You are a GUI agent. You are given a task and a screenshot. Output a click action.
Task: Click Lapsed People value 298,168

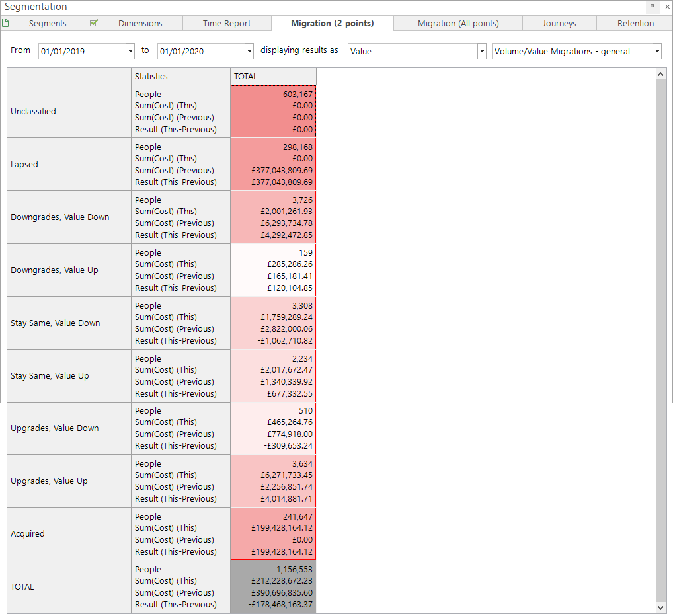point(297,147)
